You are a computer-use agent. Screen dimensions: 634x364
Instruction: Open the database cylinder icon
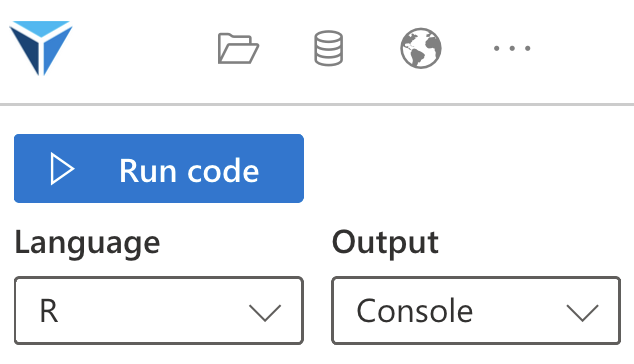[x=329, y=48]
